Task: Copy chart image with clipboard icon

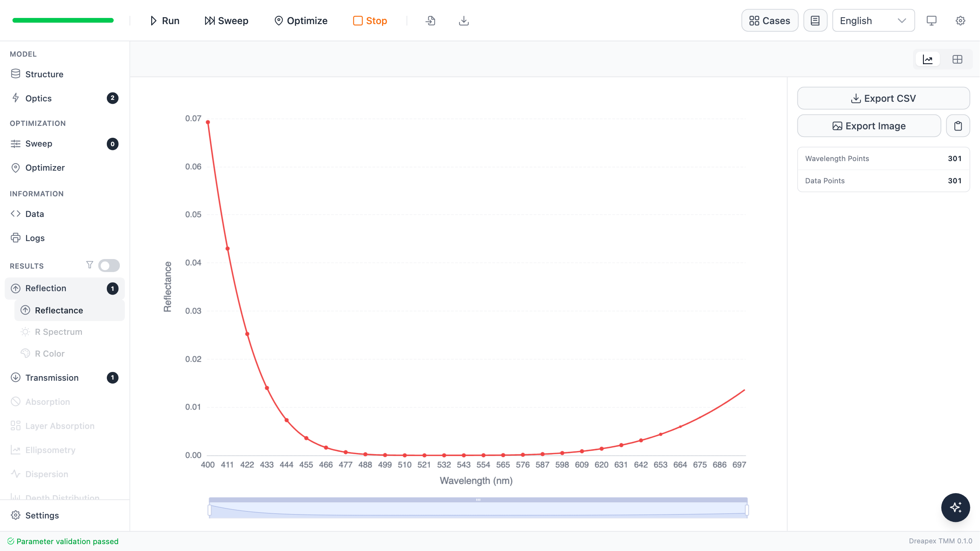Action: coord(958,126)
